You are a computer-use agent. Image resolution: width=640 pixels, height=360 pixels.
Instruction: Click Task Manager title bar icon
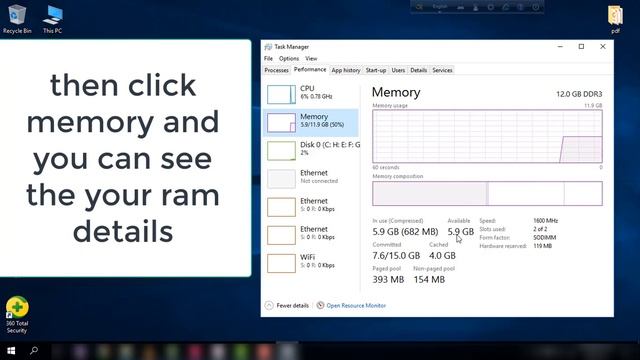[x=268, y=47]
